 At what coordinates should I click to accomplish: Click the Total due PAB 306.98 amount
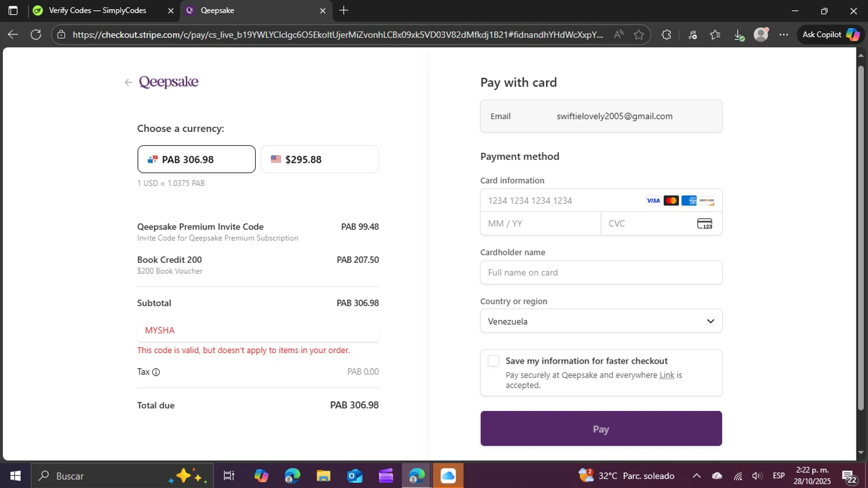pyautogui.click(x=354, y=405)
